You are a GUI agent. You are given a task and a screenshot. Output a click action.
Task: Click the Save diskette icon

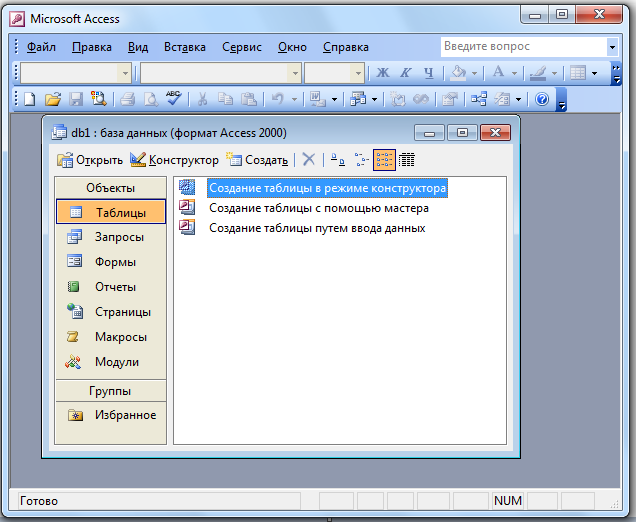pos(76,99)
